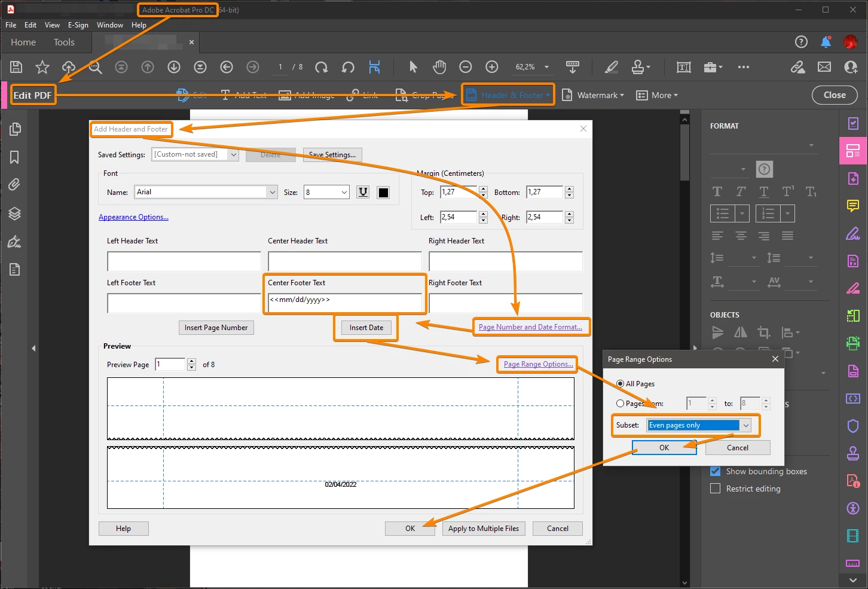Click the Save Settings button
868x589 pixels.
pyautogui.click(x=332, y=155)
